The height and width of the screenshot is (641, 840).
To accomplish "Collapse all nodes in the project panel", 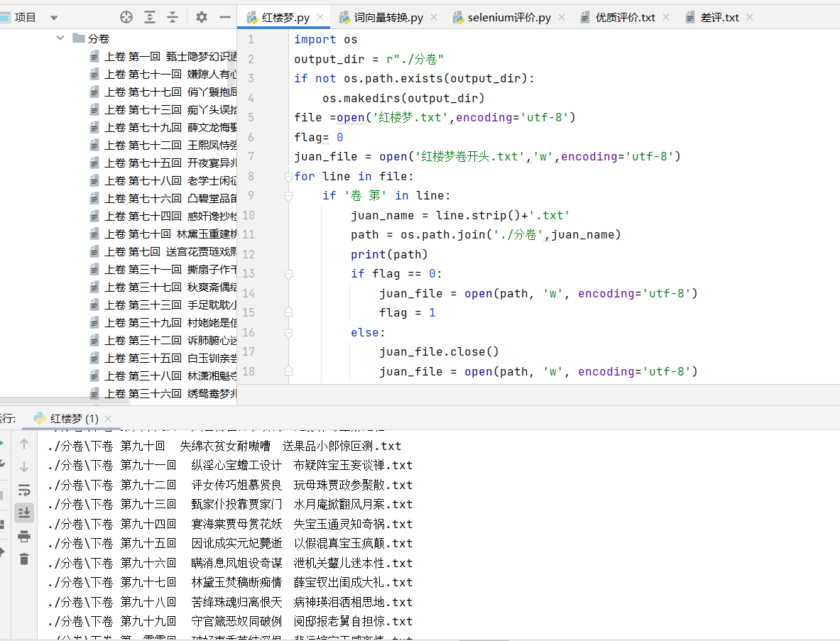I will click(173, 17).
